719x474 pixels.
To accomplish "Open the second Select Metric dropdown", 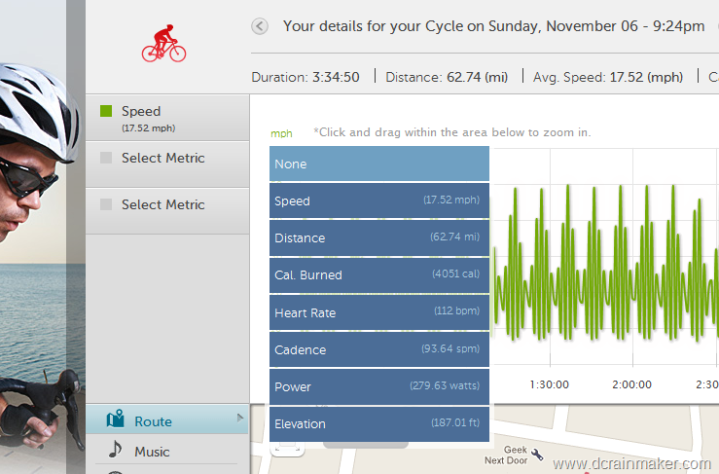I will coord(167,211).
